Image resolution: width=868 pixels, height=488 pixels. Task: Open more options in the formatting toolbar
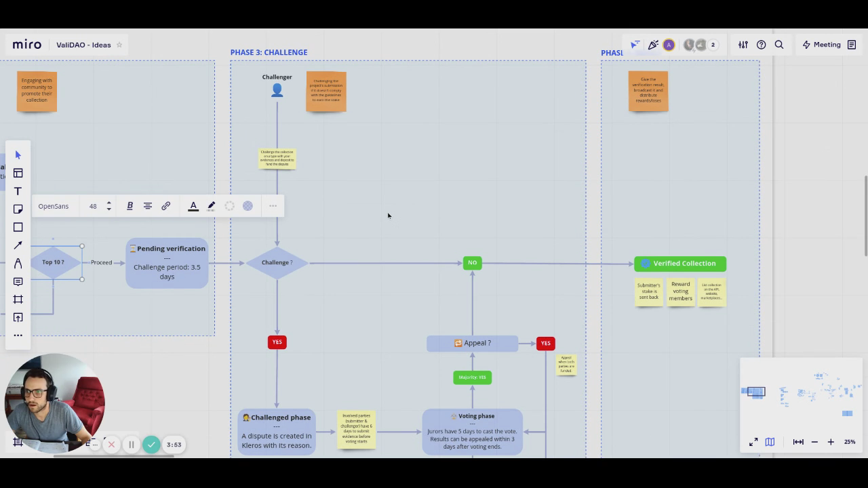tap(273, 206)
